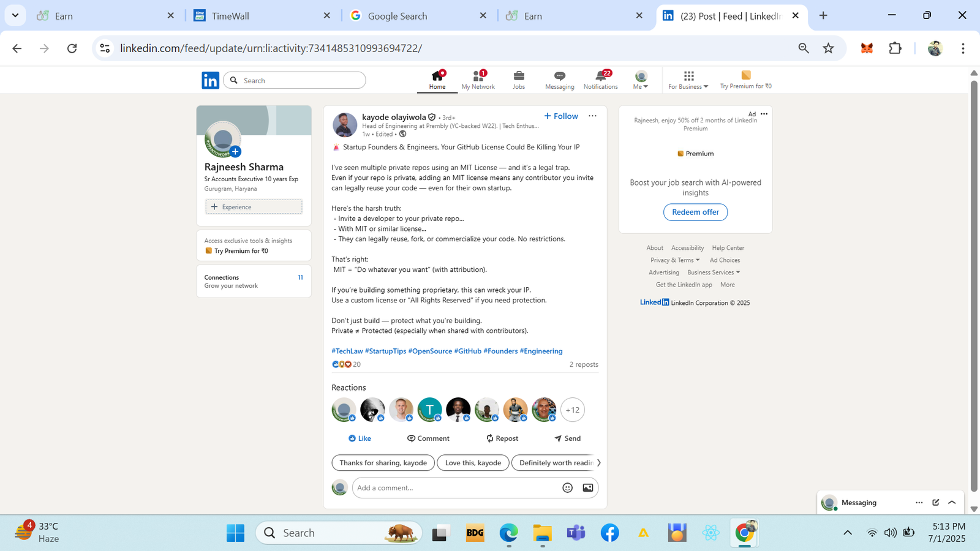Image resolution: width=980 pixels, height=551 pixels.
Task: Open the Jobs briefcase icon
Action: 519,80
